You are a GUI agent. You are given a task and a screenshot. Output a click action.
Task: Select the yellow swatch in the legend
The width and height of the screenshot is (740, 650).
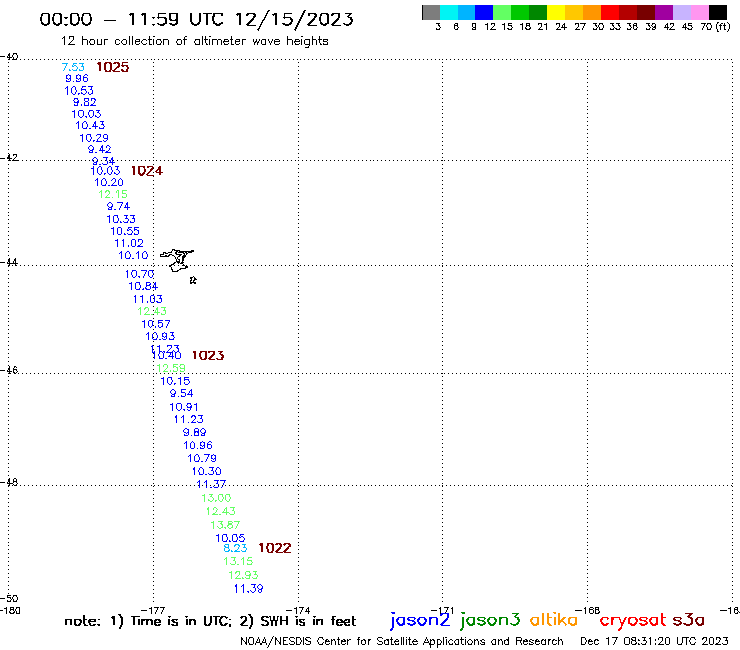point(556,12)
